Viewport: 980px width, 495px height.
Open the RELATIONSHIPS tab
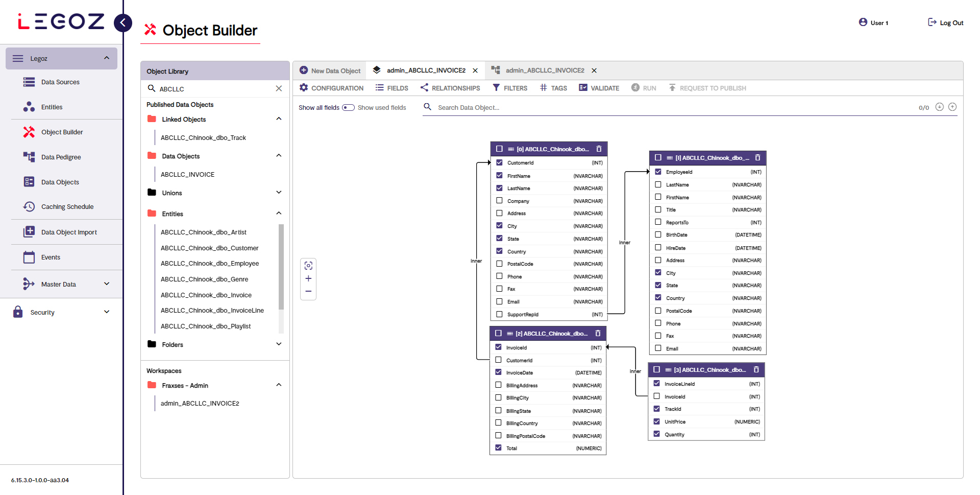450,88
